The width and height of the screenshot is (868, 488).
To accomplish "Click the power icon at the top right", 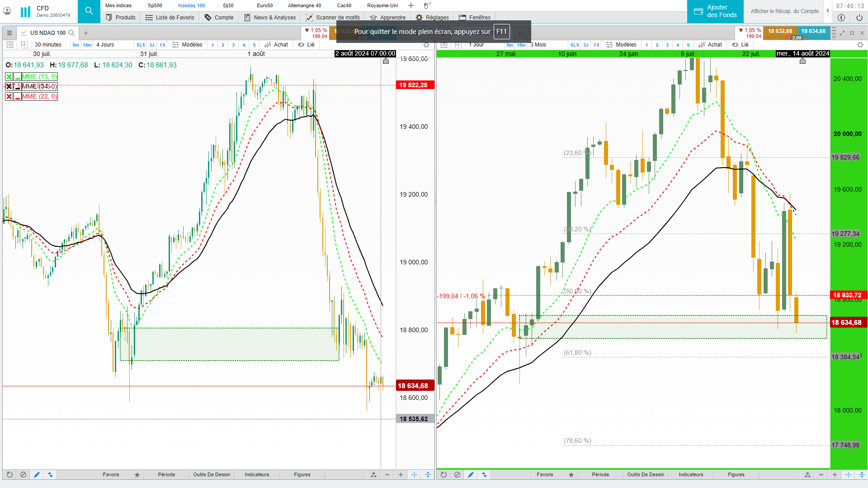I will (x=859, y=18).
